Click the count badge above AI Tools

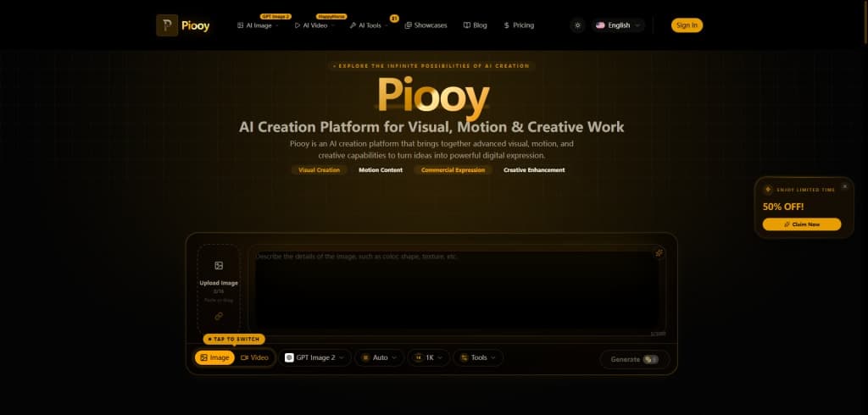[x=394, y=19]
